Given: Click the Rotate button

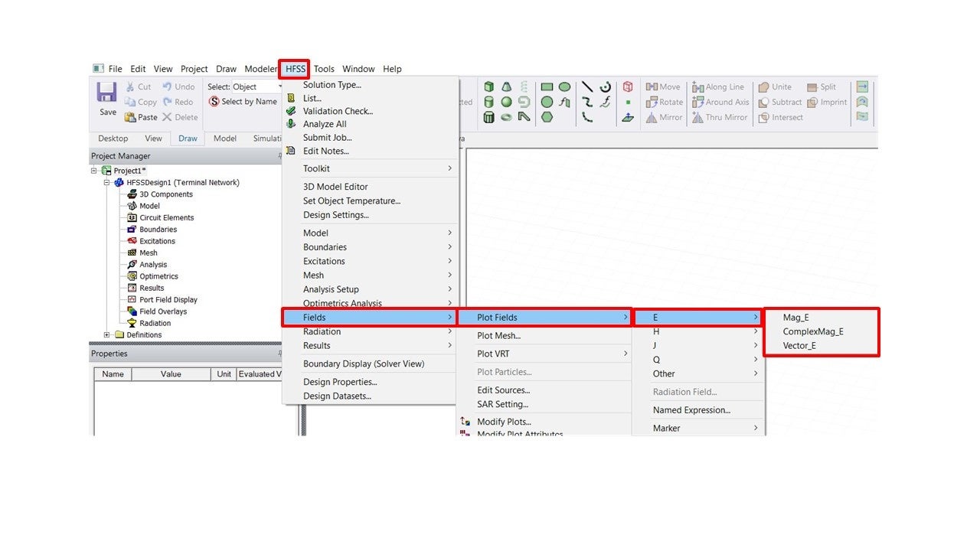Looking at the screenshot, I should (x=665, y=102).
